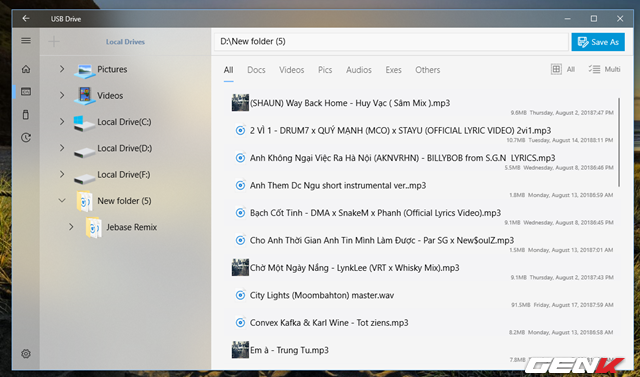Viewport: 640px width, 377px height.
Task: Click audio icon of 2 VÌ 1 DRUM7 file
Action: [240, 131]
